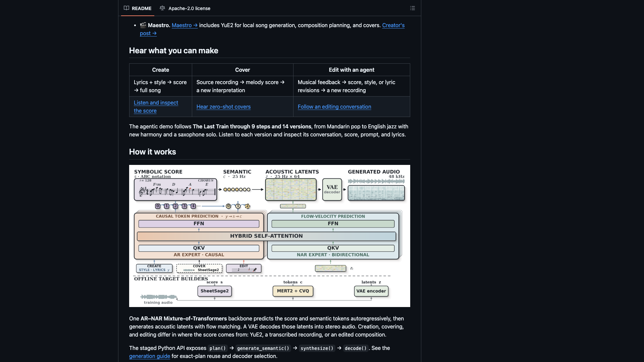
Task: Click the 'VAE encoder' box in diagram
Action: [371, 291]
